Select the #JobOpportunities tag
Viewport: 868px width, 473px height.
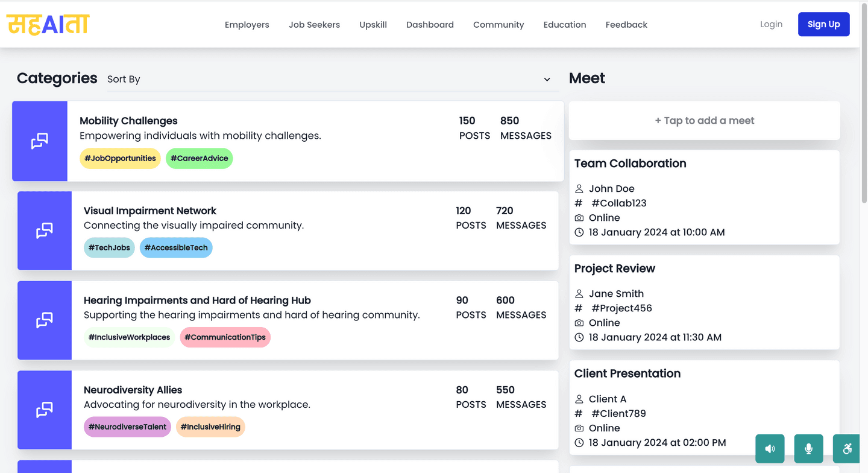pyautogui.click(x=120, y=159)
